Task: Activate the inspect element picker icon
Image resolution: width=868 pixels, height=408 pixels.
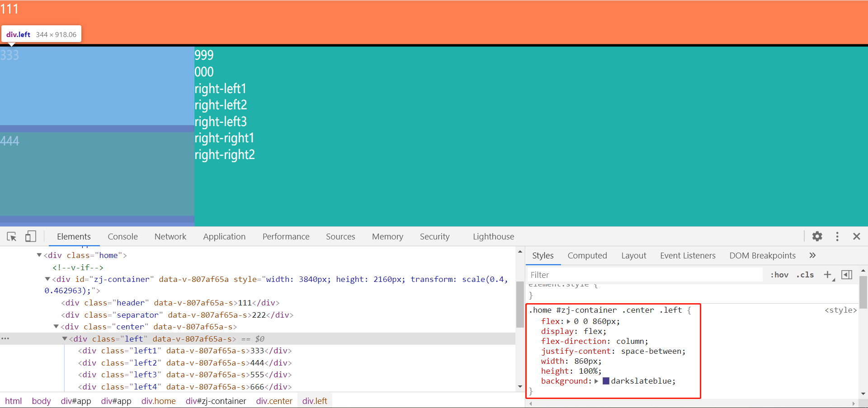Action: point(12,236)
